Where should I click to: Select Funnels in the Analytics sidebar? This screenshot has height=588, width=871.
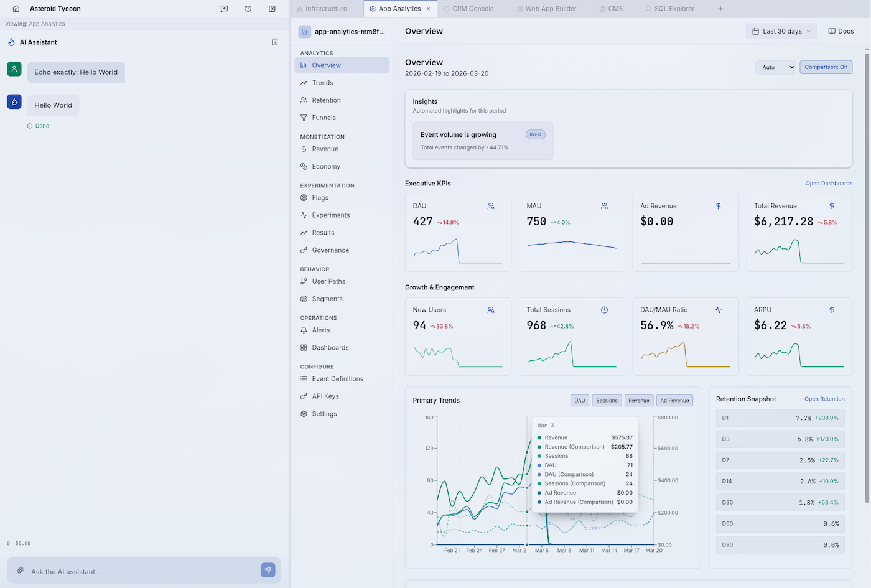[324, 118]
